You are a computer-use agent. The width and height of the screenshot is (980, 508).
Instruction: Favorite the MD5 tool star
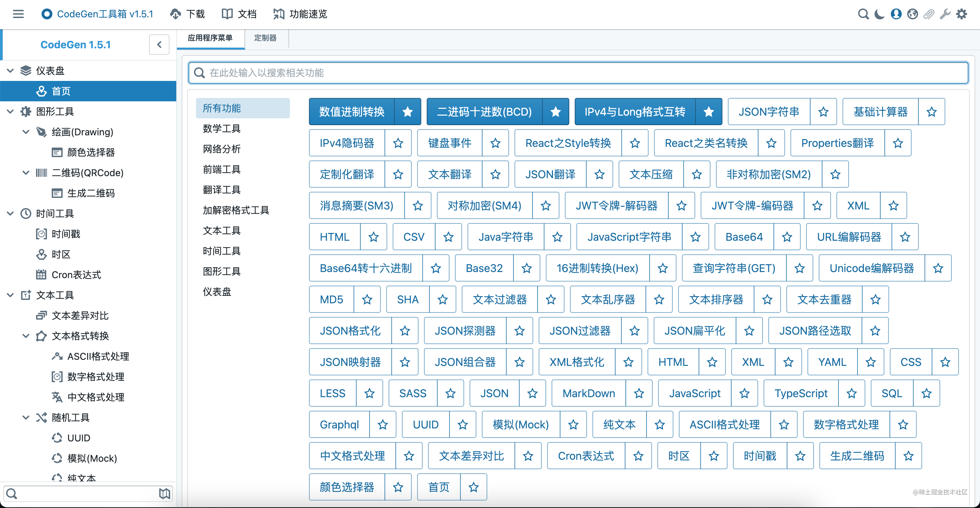[x=367, y=299]
